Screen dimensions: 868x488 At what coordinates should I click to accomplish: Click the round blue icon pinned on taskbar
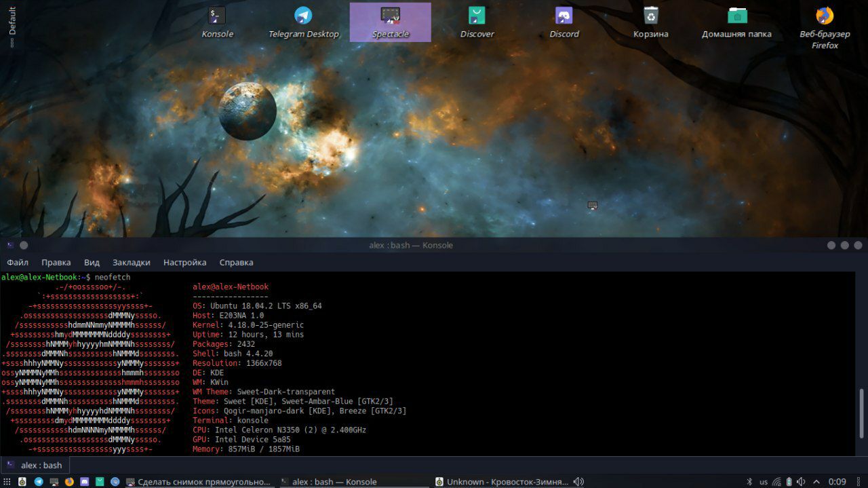[115, 482]
